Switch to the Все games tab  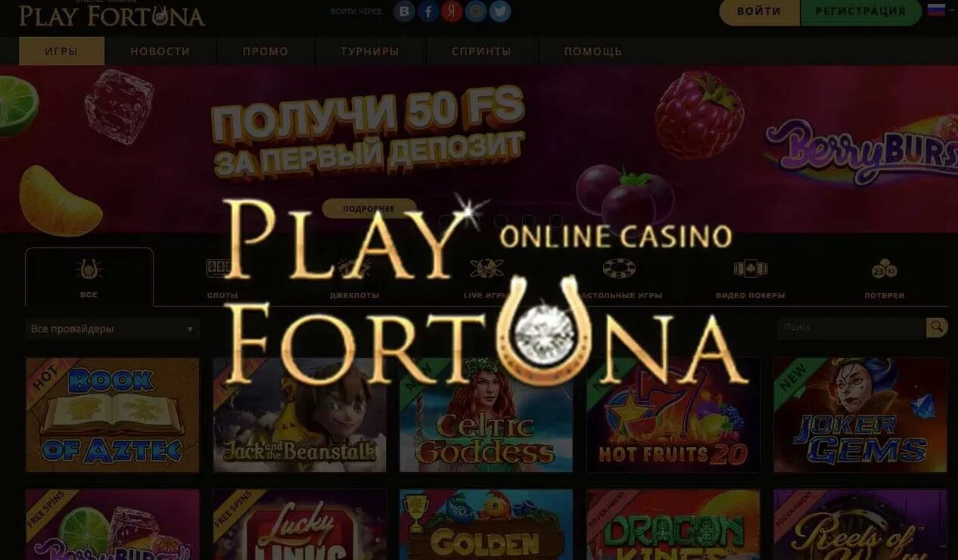[89, 277]
